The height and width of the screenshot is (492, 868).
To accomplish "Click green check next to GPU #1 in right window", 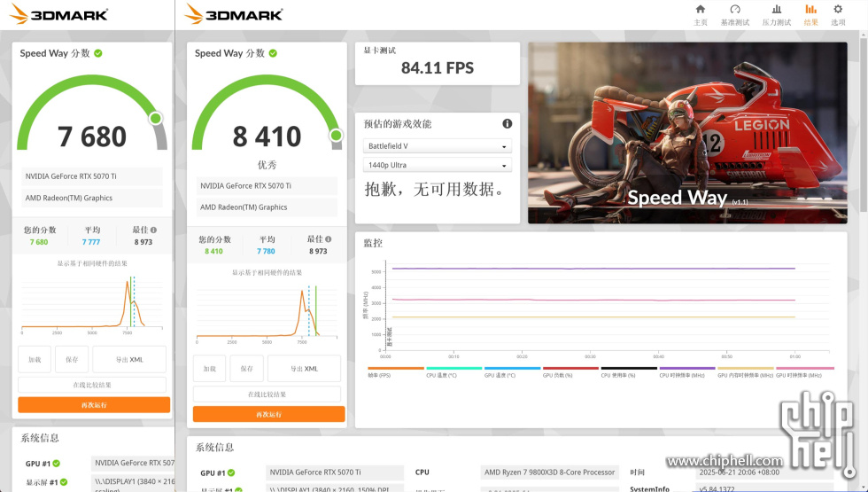I will click(231, 472).
